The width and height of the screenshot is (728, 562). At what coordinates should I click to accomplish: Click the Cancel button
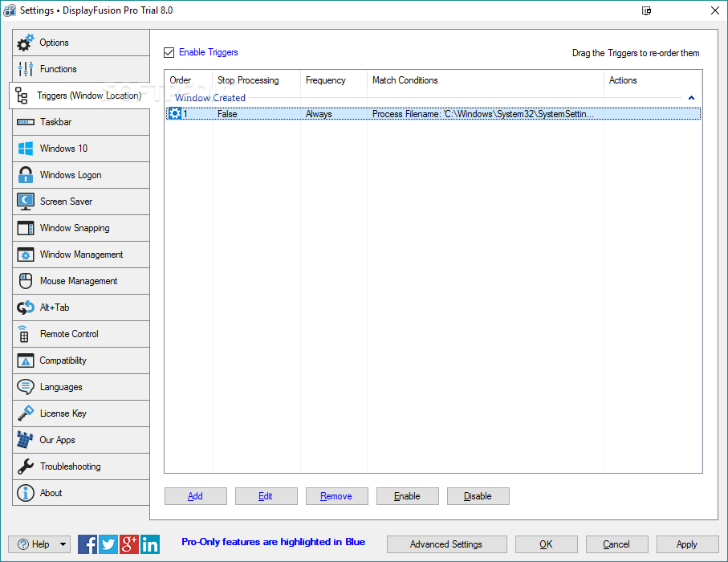[616, 544]
